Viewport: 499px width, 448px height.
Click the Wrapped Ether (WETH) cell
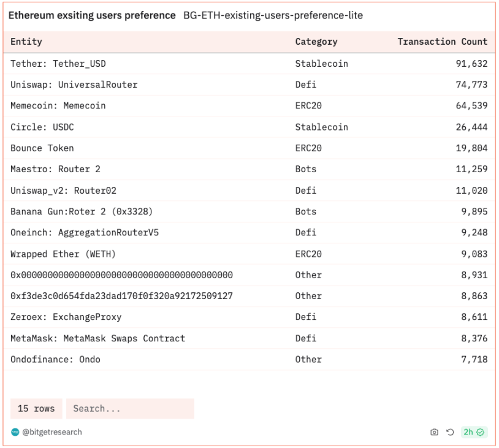(x=63, y=254)
